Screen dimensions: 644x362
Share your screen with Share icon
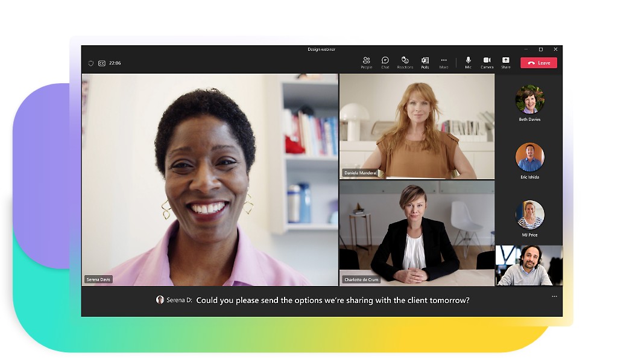coord(505,62)
